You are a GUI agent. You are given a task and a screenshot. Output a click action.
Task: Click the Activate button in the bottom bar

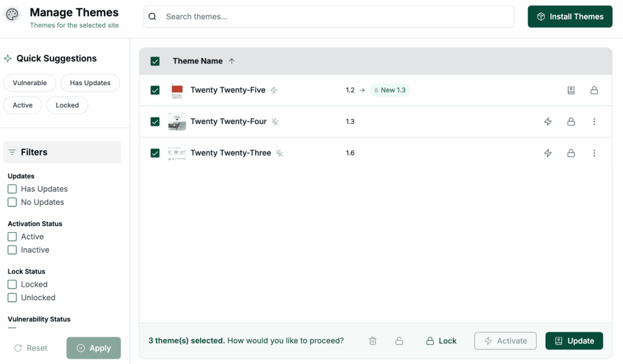[506, 341]
